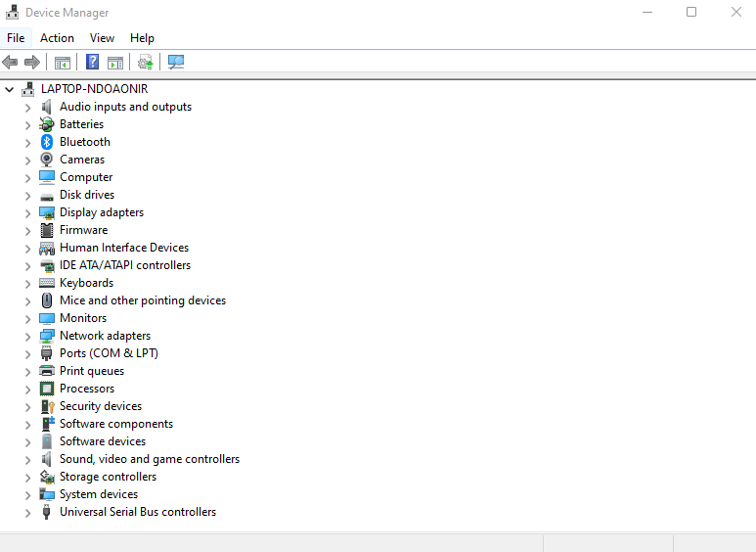Image resolution: width=756 pixels, height=552 pixels.
Task: Click the Bluetooth device category icon
Action: coord(47,142)
